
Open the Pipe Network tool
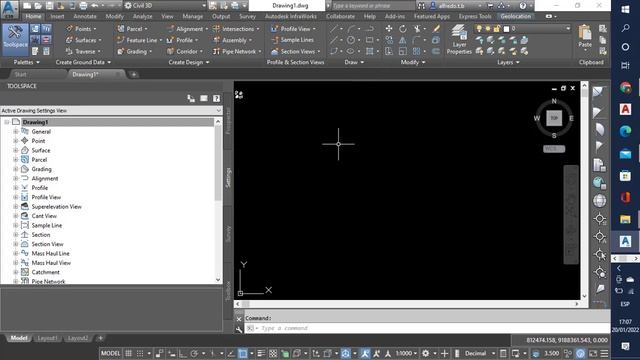coord(237,51)
